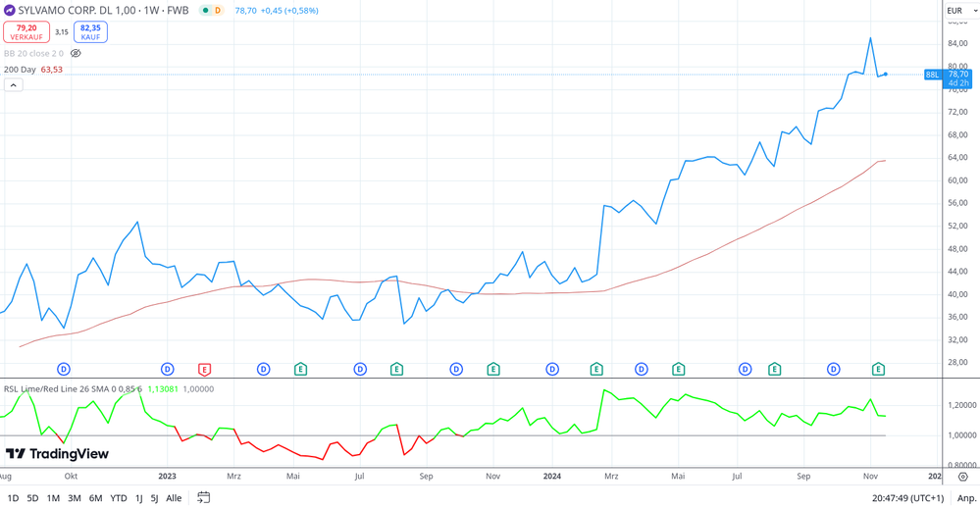
Task: Click the blue KAUF 82,35 button
Action: tap(90, 32)
